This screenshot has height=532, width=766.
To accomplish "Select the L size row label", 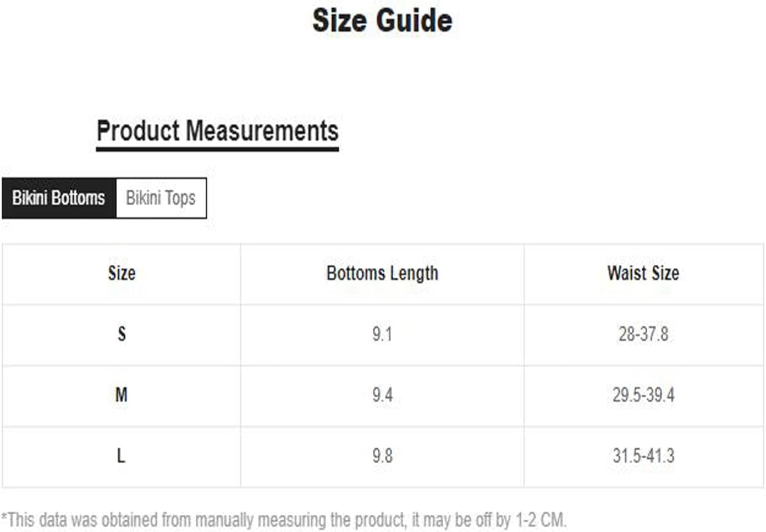I will pos(121,456).
